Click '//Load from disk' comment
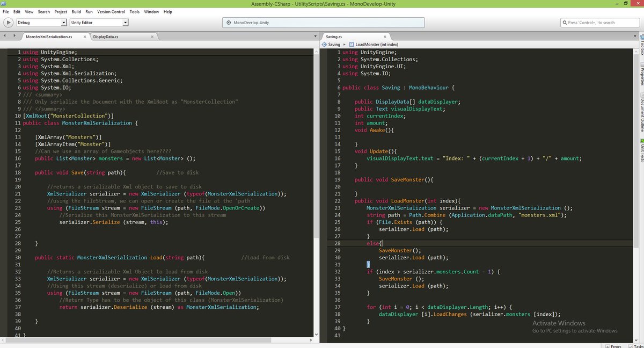 (x=265, y=257)
